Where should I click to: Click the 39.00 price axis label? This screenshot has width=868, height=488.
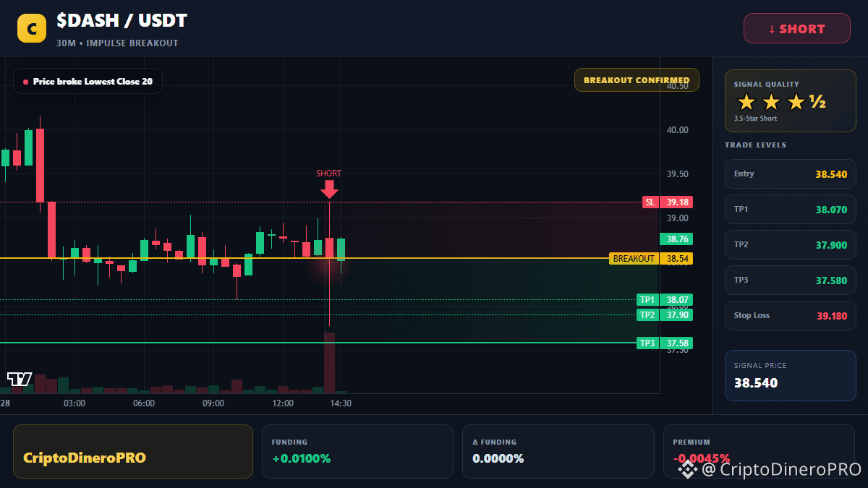coord(678,218)
